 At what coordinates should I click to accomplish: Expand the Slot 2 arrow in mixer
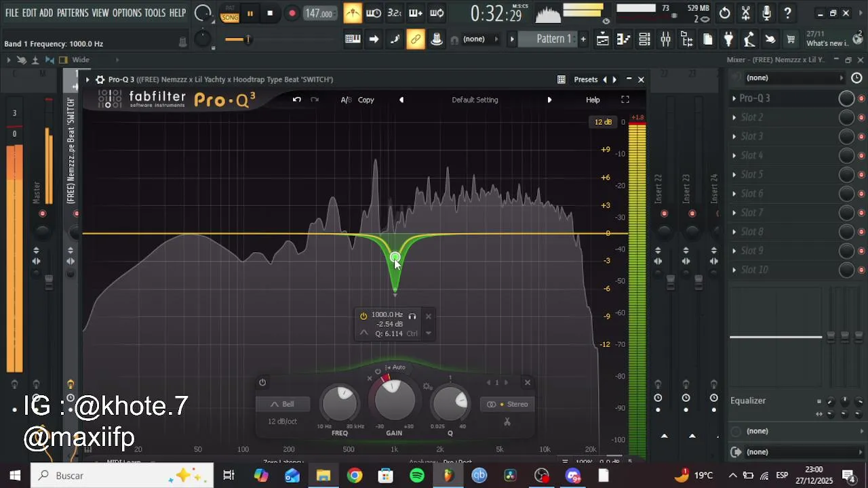click(x=734, y=117)
